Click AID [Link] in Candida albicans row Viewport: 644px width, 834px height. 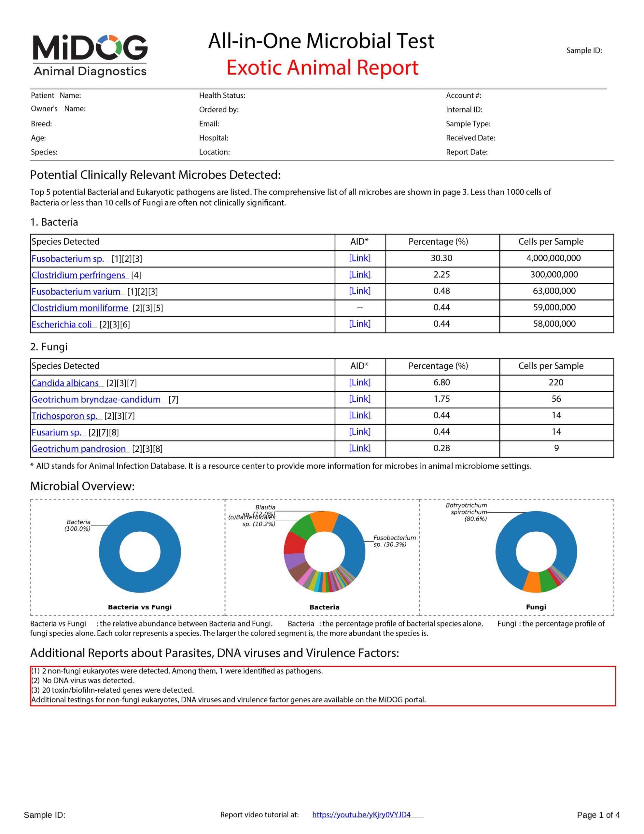tap(359, 383)
